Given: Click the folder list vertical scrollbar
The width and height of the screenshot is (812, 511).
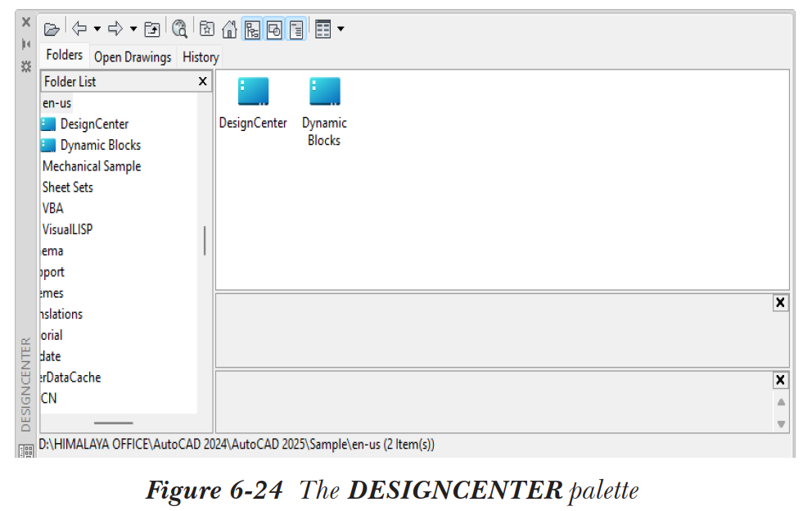Looking at the screenshot, I should 205,241.
